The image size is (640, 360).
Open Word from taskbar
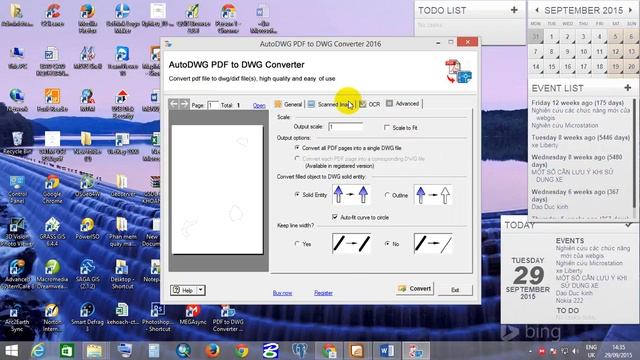(386, 351)
